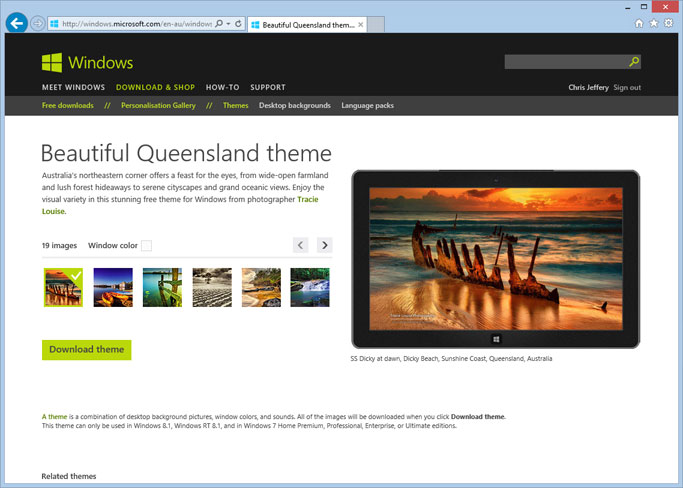Maximize the browser window
The width and height of the screenshot is (683, 488).
(x=644, y=7)
